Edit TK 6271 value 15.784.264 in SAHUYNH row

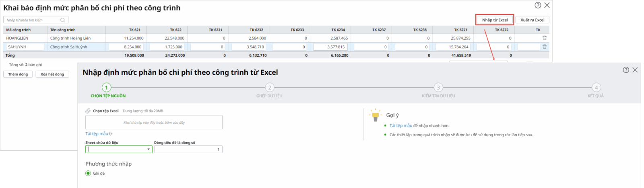pos(453,47)
